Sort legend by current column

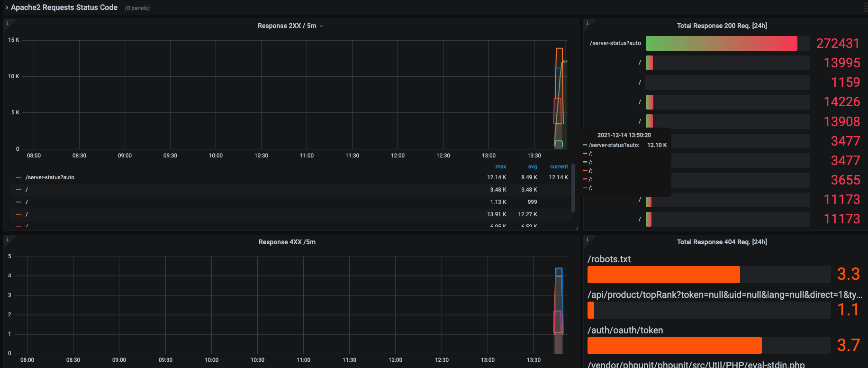[x=559, y=166]
